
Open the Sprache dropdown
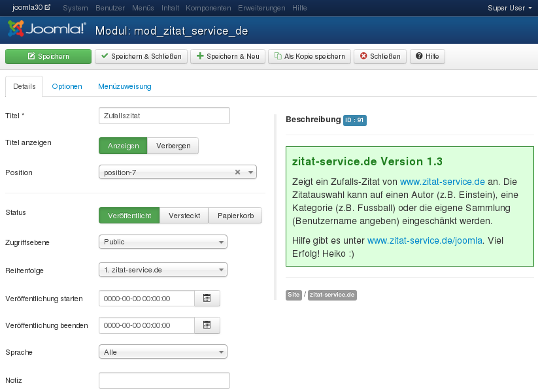pyautogui.click(x=163, y=352)
